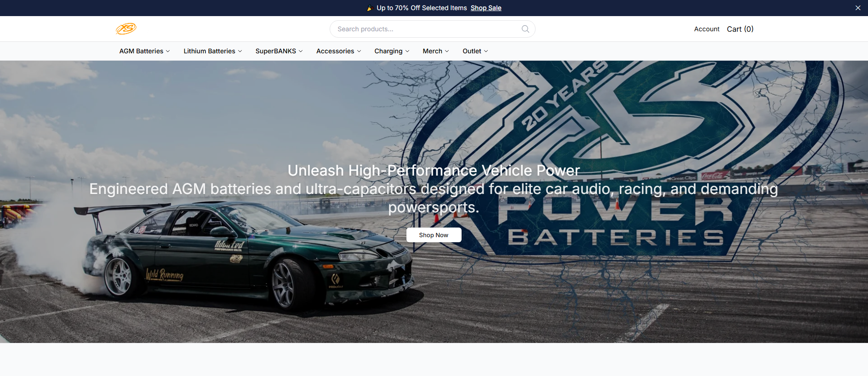Open the Cart (0) link
Viewport: 868px width, 376px height.
point(740,29)
